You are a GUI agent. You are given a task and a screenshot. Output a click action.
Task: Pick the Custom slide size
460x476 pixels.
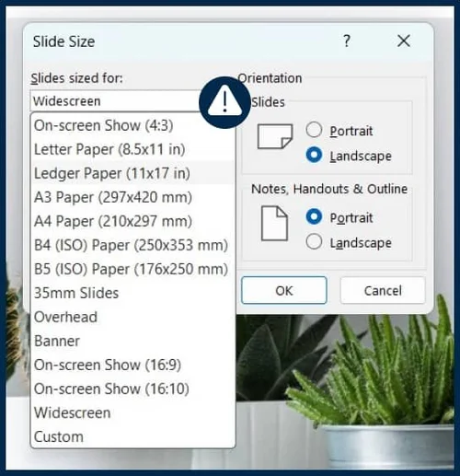point(132,436)
